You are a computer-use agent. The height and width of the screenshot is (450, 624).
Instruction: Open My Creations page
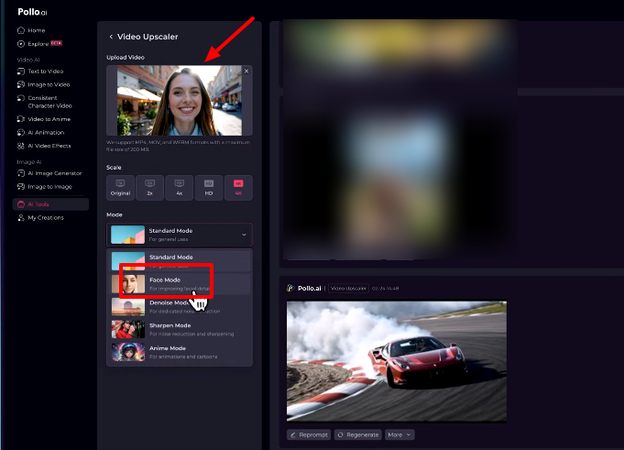point(45,217)
